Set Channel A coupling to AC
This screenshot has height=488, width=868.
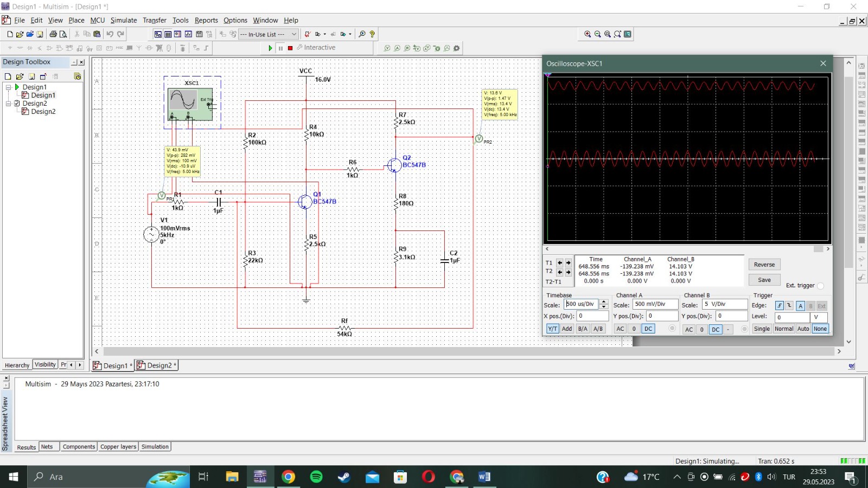[x=620, y=329]
